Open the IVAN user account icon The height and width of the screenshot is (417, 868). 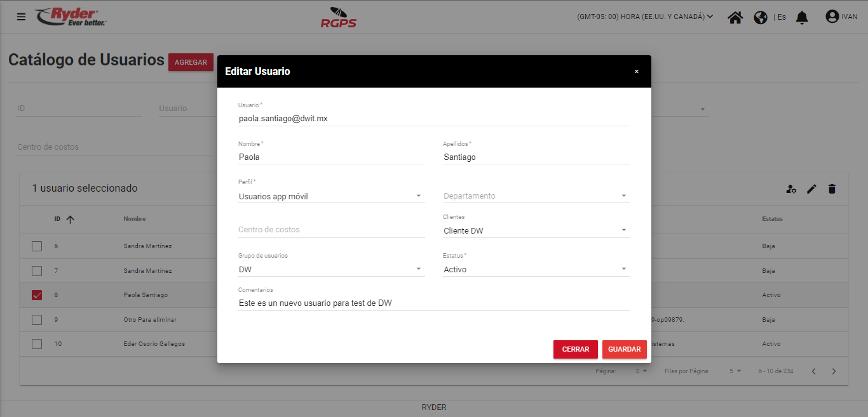[x=832, y=17]
